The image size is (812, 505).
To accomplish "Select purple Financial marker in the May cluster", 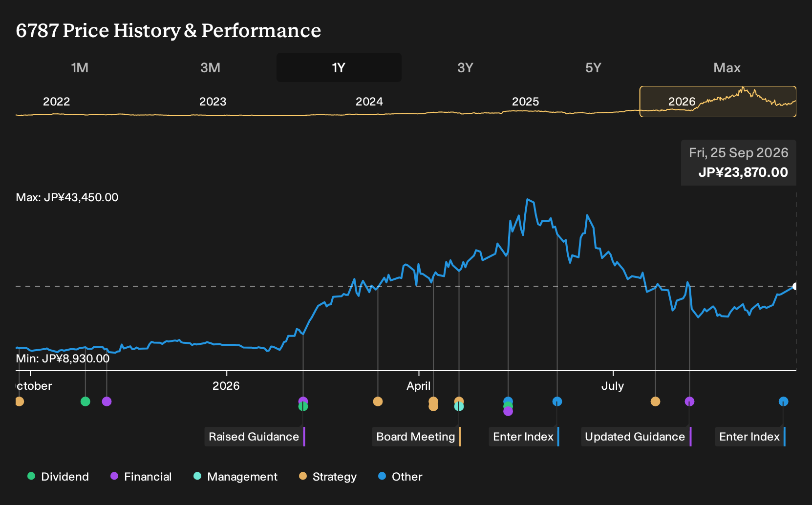I will coord(508,411).
